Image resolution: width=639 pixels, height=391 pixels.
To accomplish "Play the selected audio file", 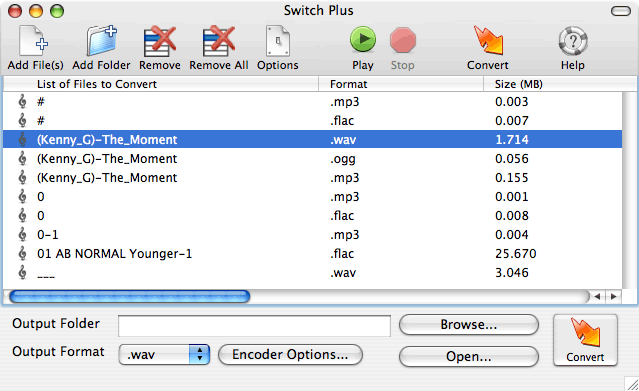I will 363,40.
